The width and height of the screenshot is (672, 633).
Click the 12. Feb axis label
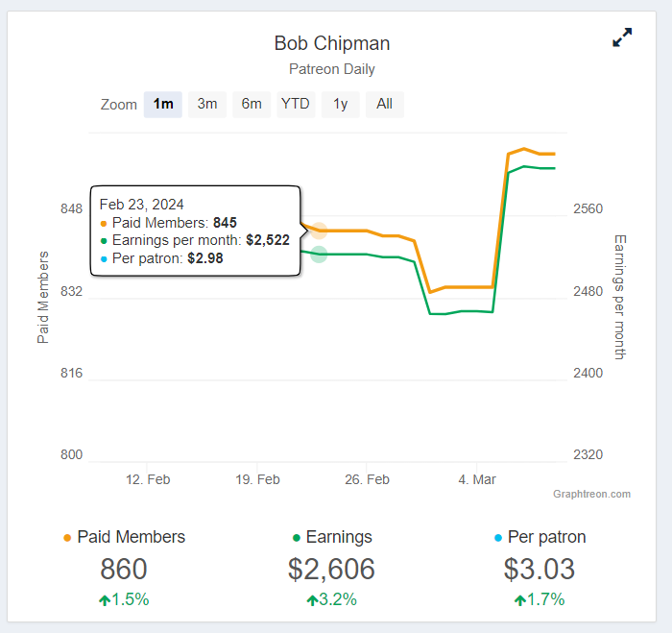coord(148,479)
